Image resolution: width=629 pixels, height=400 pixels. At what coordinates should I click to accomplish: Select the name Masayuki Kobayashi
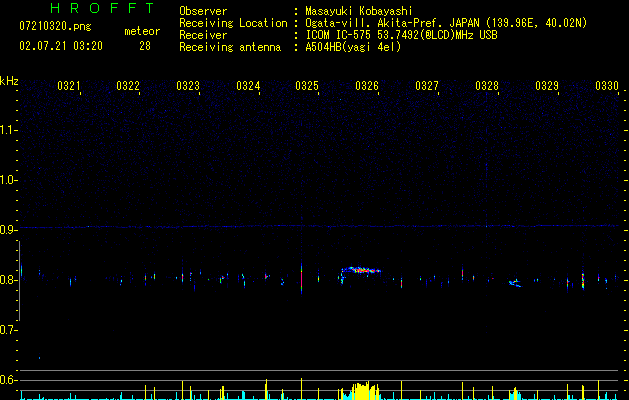pos(359,11)
